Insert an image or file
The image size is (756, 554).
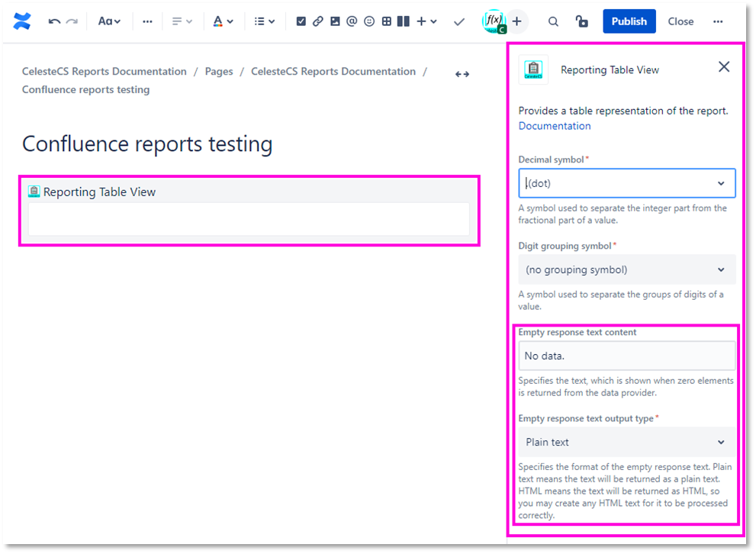click(335, 21)
